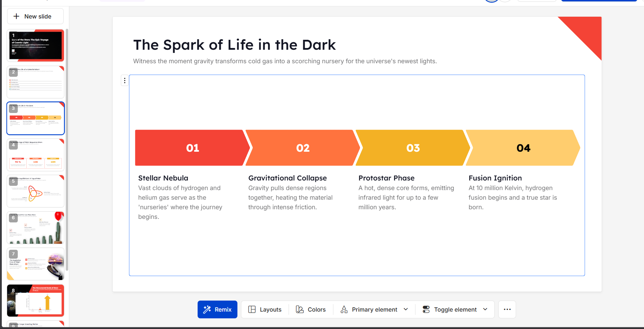Select the 01 Stellar Nebula arrow segment
This screenshot has height=329, width=644.
[192, 147]
